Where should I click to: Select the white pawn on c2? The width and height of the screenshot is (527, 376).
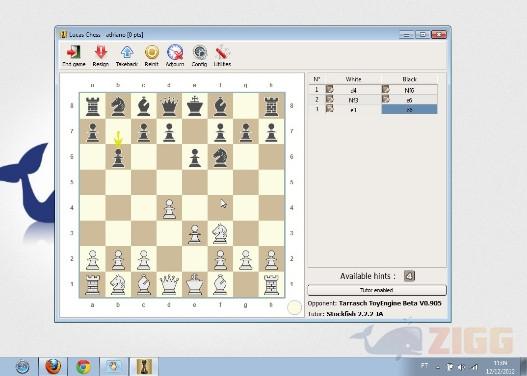tap(144, 260)
